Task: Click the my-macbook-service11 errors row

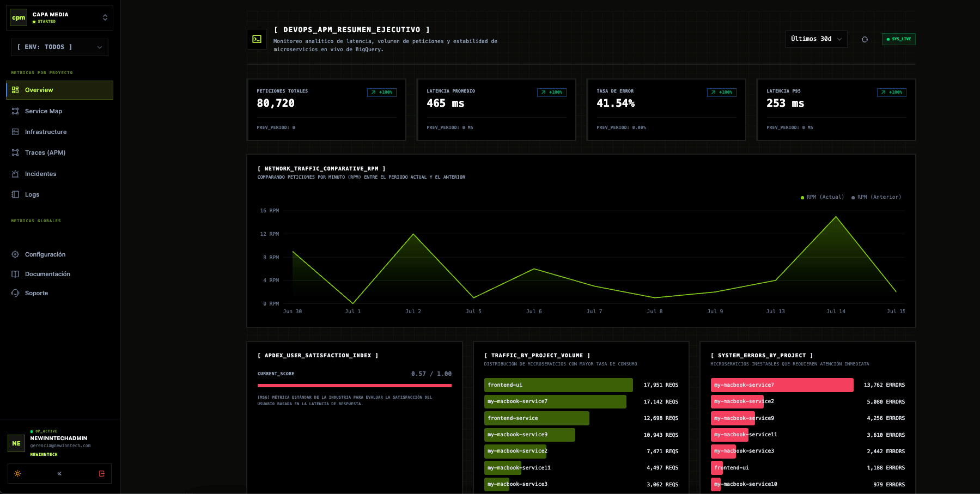Action: [808, 435]
